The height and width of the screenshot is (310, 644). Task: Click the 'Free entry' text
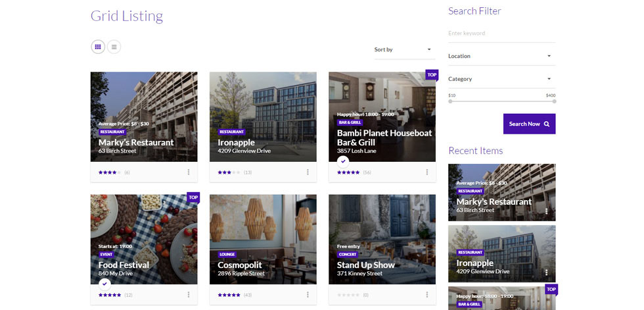[x=348, y=246]
